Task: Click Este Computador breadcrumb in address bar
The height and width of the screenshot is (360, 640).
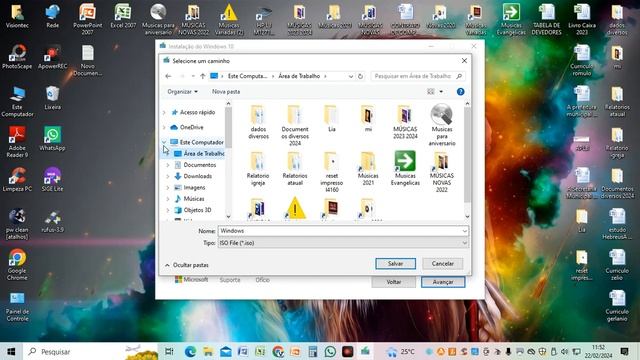Action: coord(247,76)
